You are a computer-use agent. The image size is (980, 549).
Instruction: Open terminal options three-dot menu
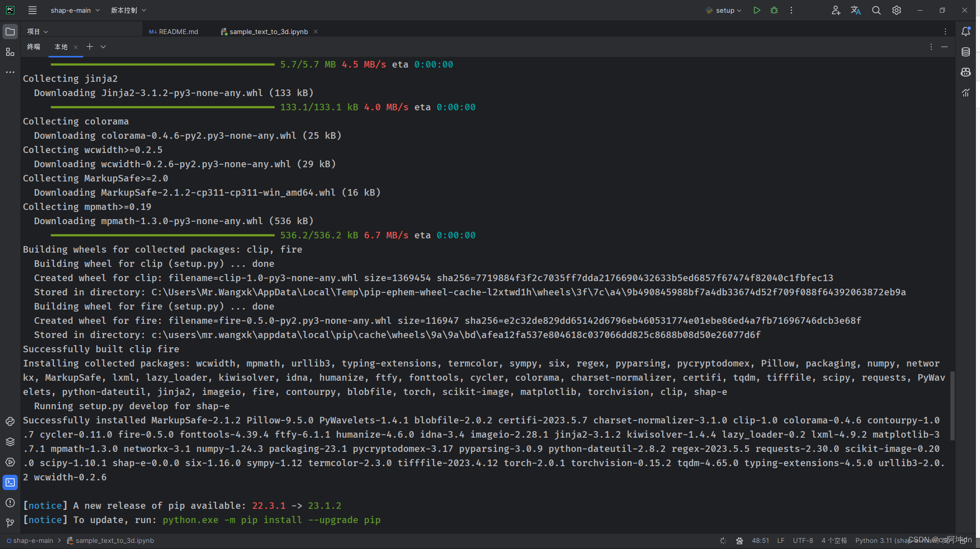click(931, 47)
